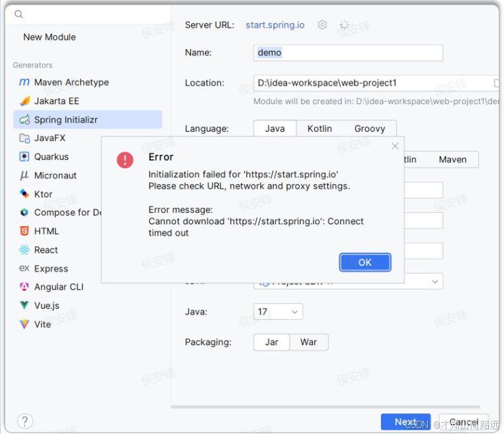This screenshot has height=434, width=504.
Task: Open the start.spring.io server link
Action: [x=275, y=25]
